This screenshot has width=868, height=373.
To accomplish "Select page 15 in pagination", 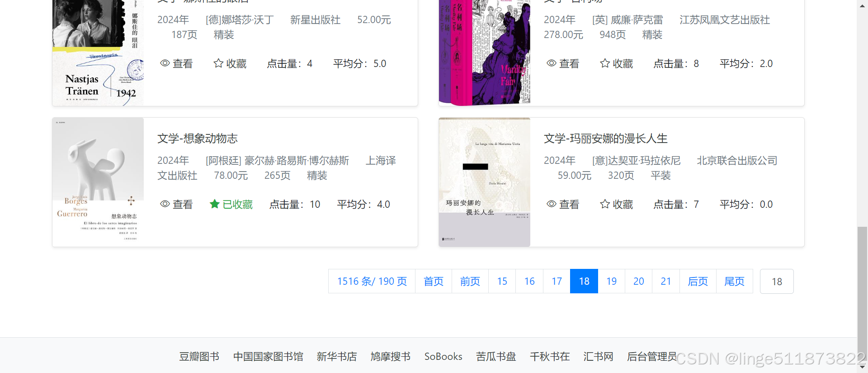I will (502, 281).
